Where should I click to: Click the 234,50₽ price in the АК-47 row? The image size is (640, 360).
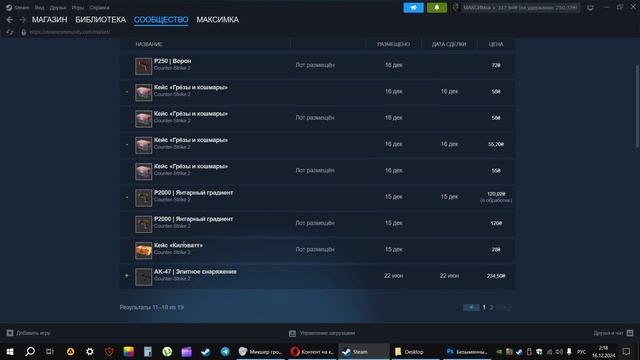click(x=496, y=276)
